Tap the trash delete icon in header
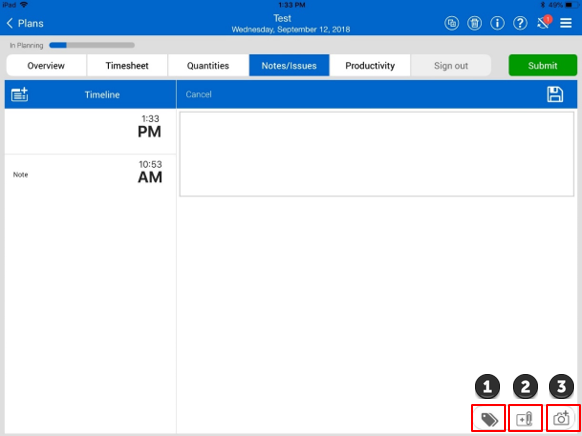582x436 pixels. pos(474,23)
